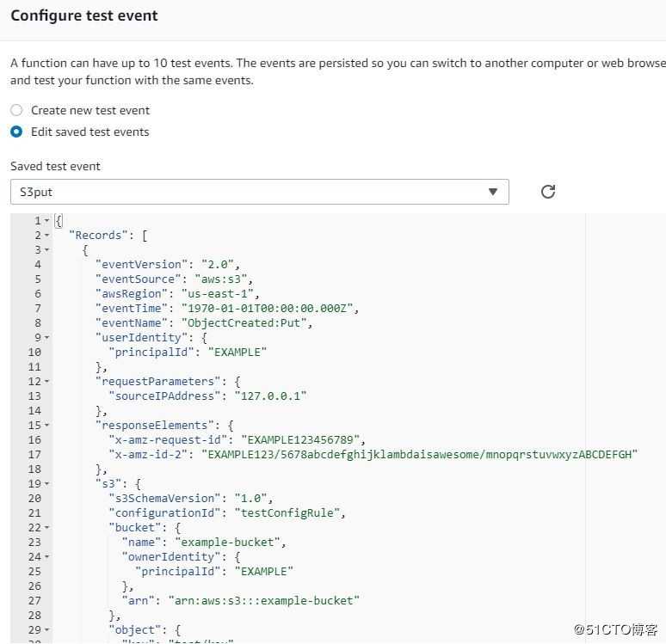Click the "eventName" key

[x=132, y=323]
